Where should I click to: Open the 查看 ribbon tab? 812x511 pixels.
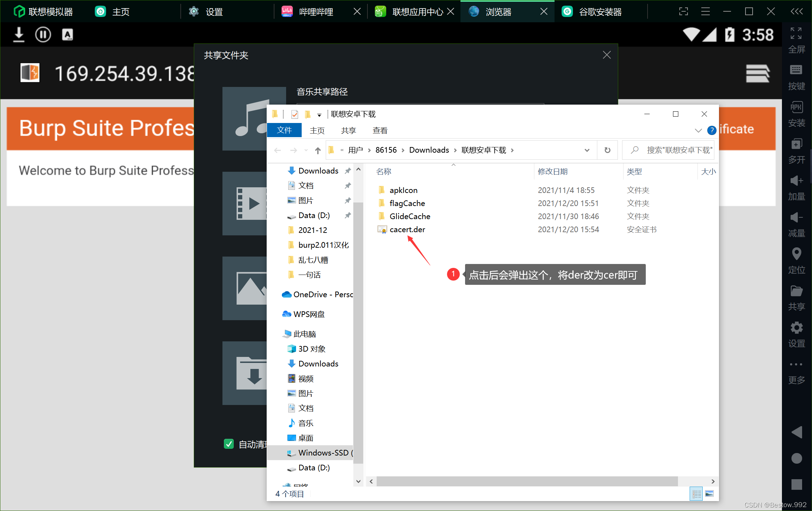380,130
